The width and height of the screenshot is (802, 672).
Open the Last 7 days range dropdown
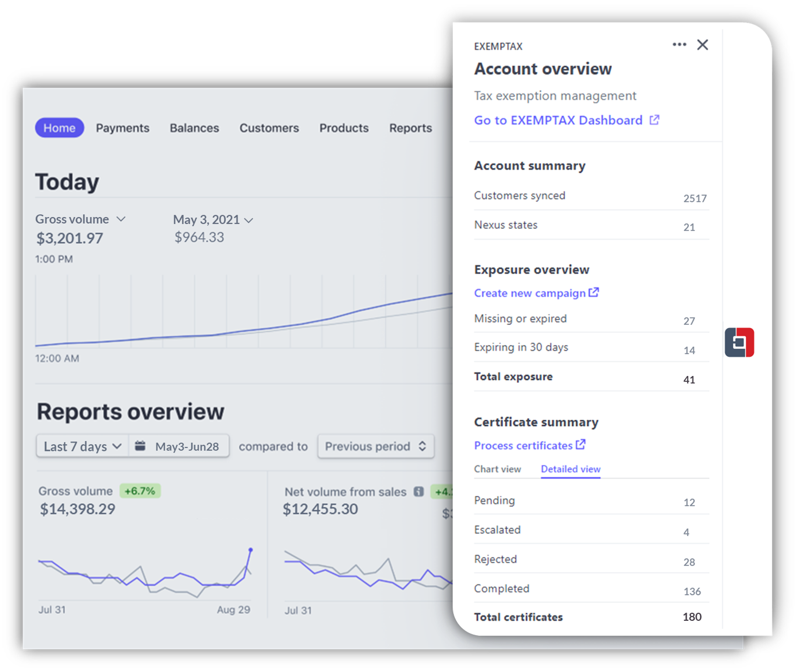coord(83,446)
